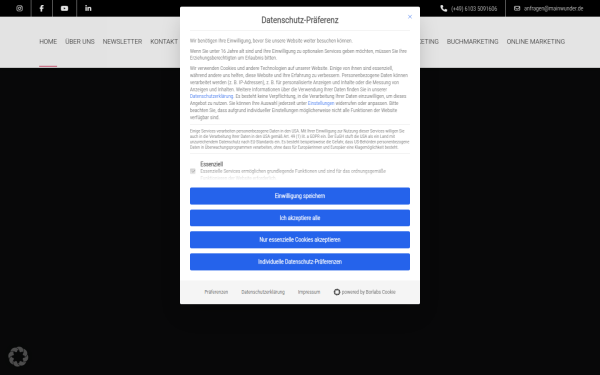Open Datenschutzerklärung link in dialog footer
The width and height of the screenshot is (600, 375).
tap(263, 292)
